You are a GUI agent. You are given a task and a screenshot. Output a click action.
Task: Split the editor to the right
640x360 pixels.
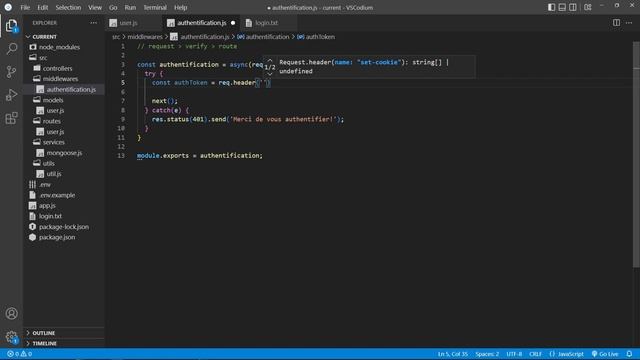point(616,23)
